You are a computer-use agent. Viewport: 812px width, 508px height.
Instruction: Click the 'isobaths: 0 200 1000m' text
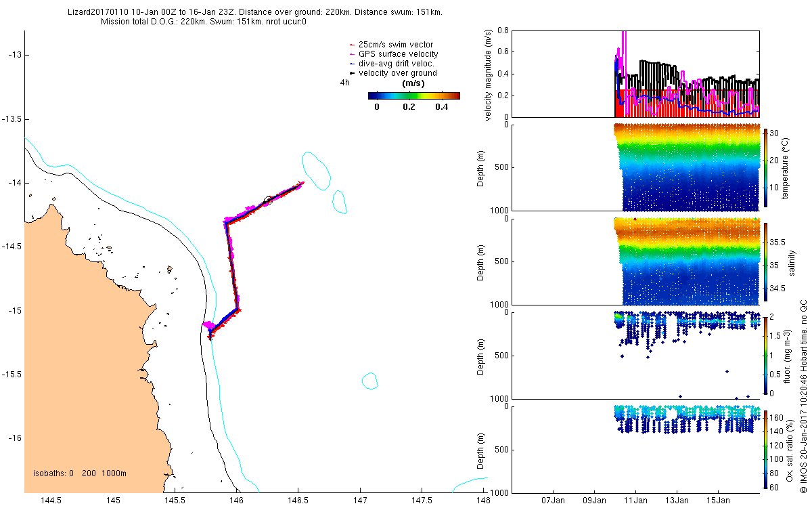pyautogui.click(x=80, y=473)
